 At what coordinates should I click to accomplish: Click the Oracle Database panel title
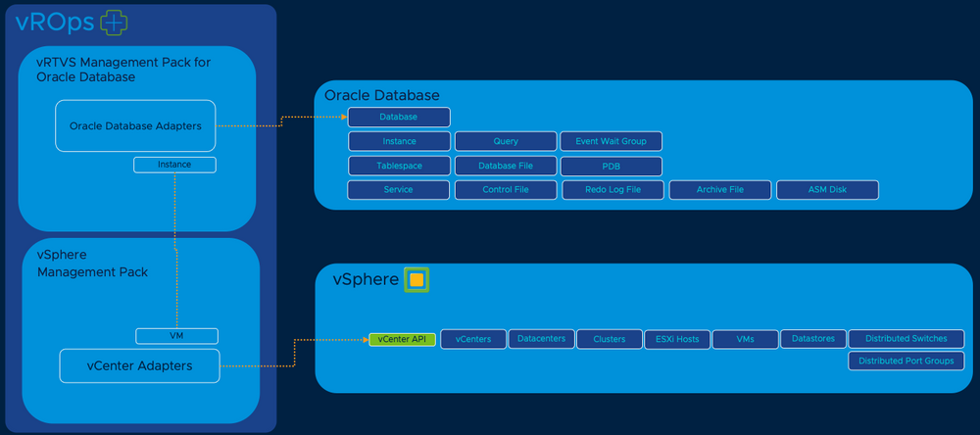click(x=382, y=95)
